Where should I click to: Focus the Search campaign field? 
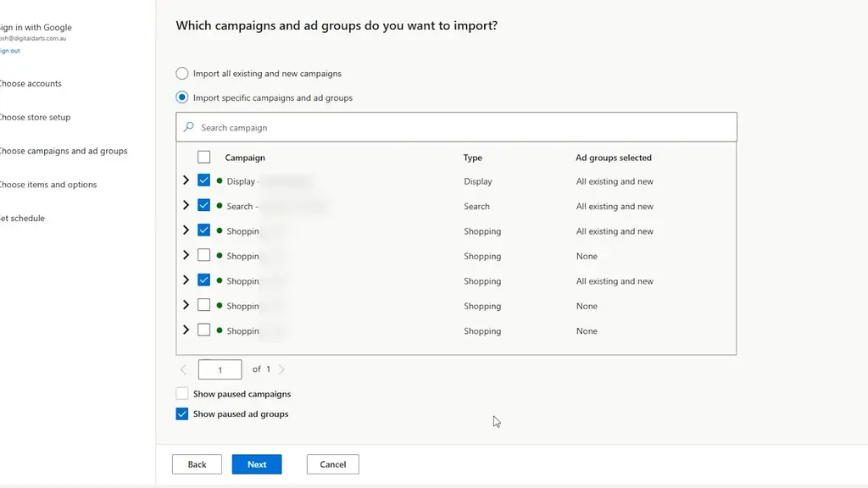[x=456, y=127]
